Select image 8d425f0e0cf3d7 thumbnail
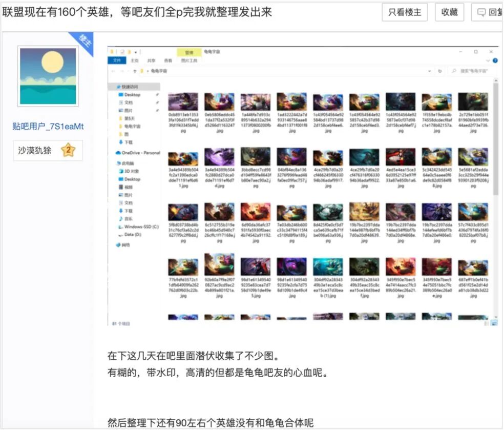Screen dimensions: 504x430 click(328, 212)
